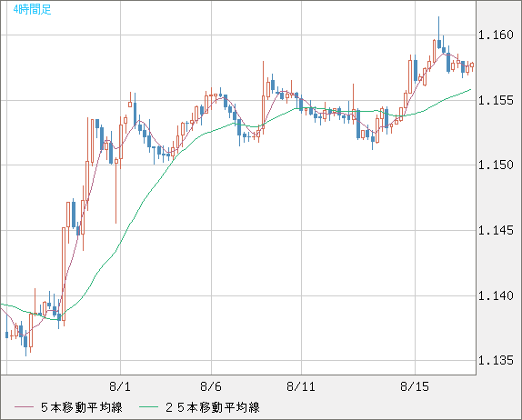The width and height of the screenshot is (522, 420).
Task: Click the 1.155 price axis label
Action: pyautogui.click(x=496, y=100)
